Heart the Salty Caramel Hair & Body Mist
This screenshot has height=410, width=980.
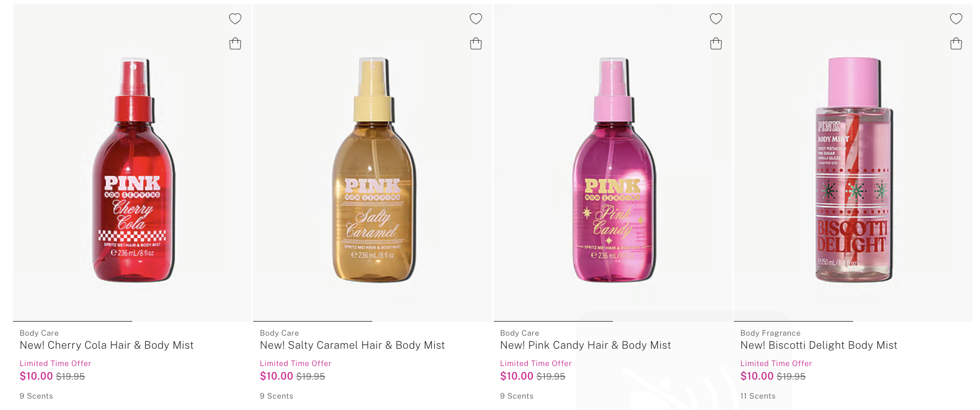coord(476,19)
